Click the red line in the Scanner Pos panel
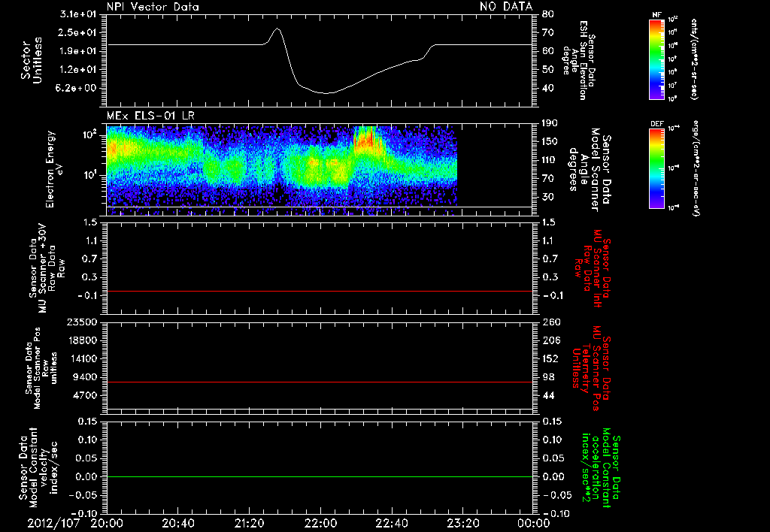This screenshot has width=770, height=532. (320, 382)
